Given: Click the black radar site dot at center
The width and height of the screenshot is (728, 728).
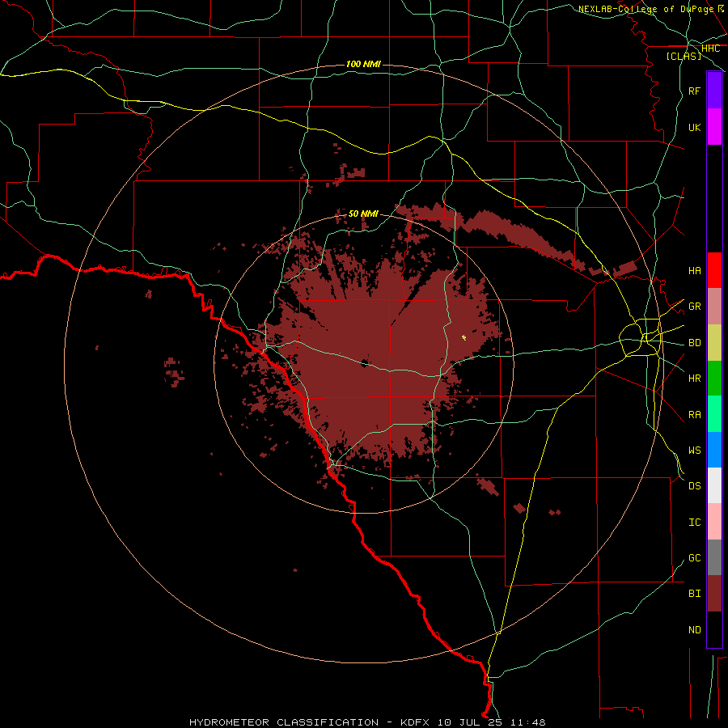Looking at the screenshot, I should 365,363.
